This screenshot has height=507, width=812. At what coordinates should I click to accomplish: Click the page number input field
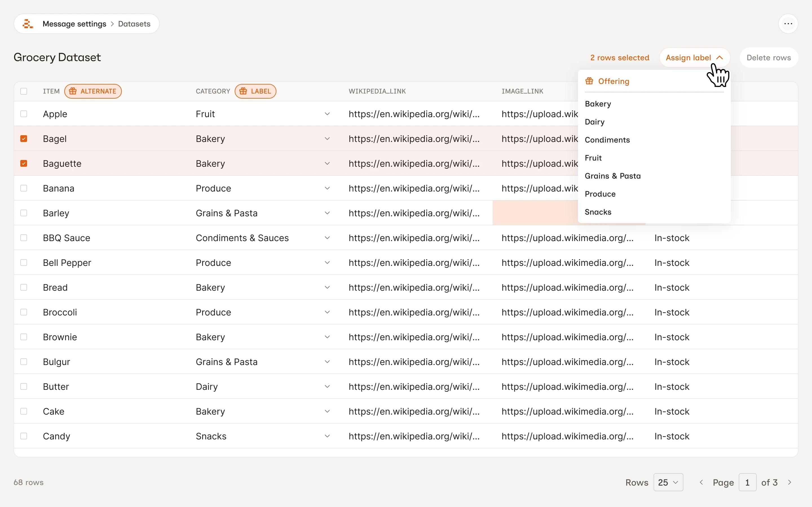747,482
